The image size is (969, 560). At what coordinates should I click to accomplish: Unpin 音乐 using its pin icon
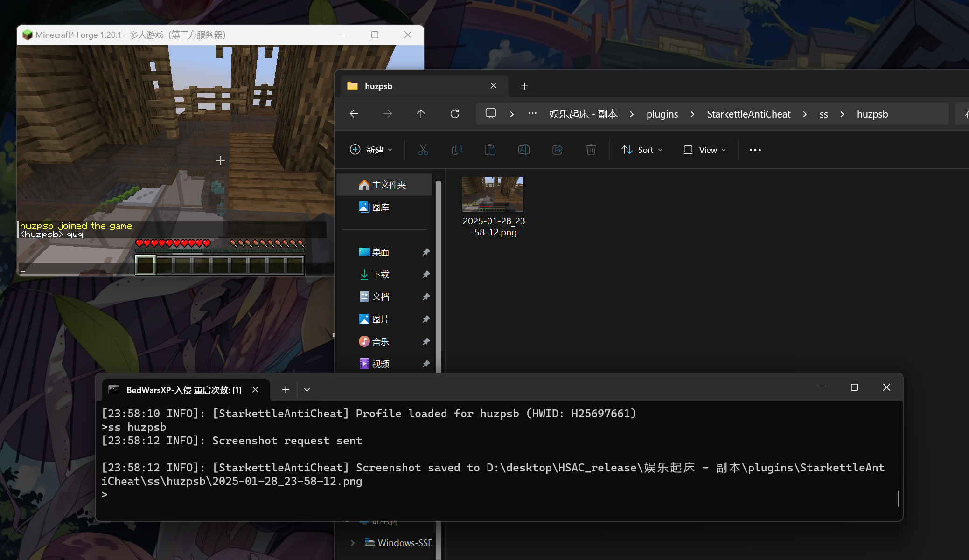[x=425, y=341]
